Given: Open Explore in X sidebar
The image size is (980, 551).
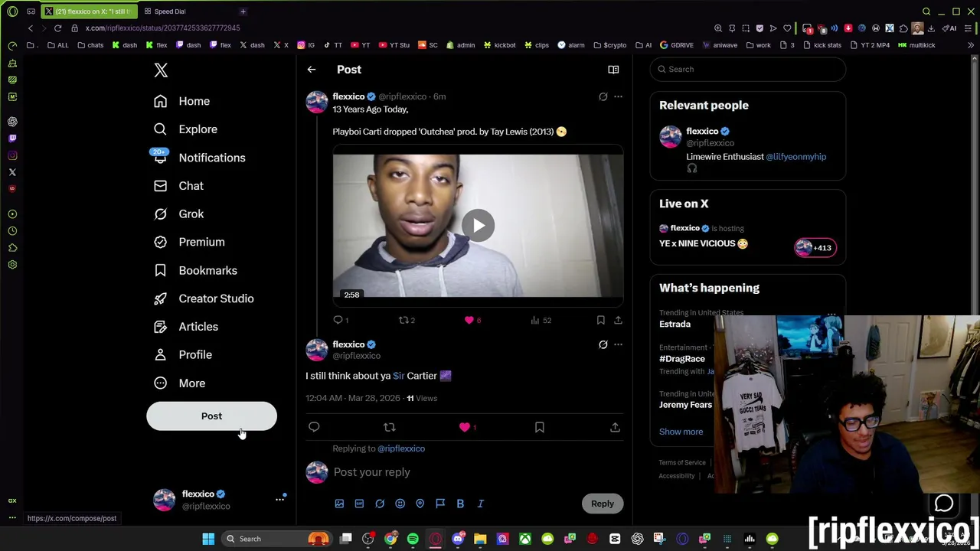Looking at the screenshot, I should pos(185,129).
